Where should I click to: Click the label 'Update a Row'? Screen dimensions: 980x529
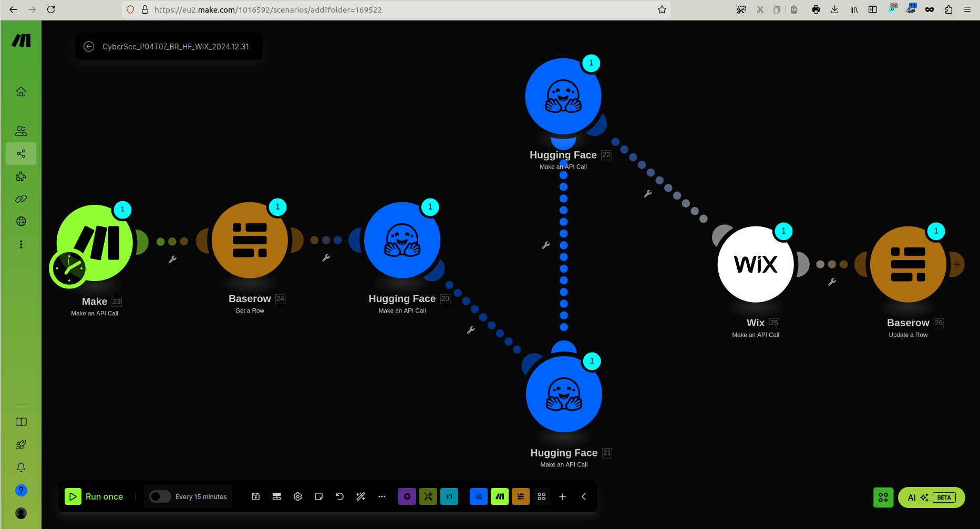tap(908, 335)
